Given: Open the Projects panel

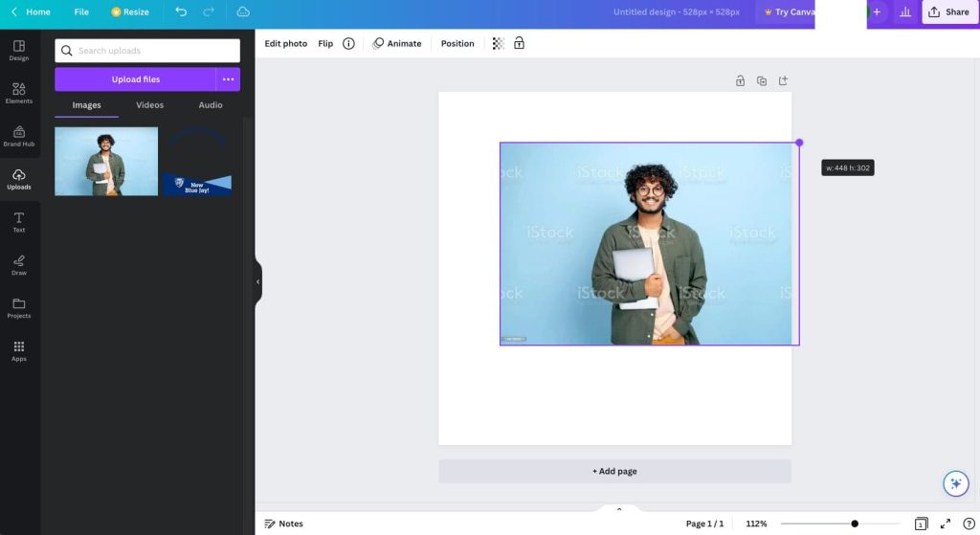Looking at the screenshot, I should point(19,308).
